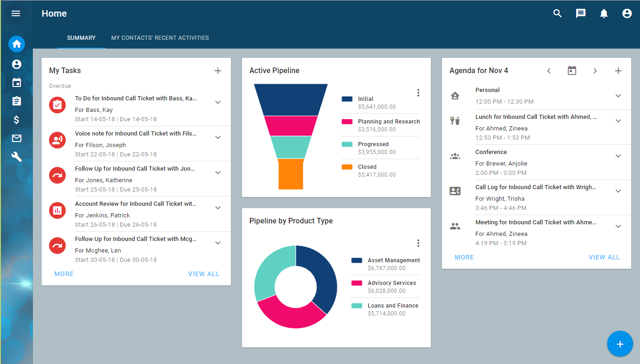Open Active Pipeline three-dot options menu
The image size is (640, 364).
click(x=418, y=93)
